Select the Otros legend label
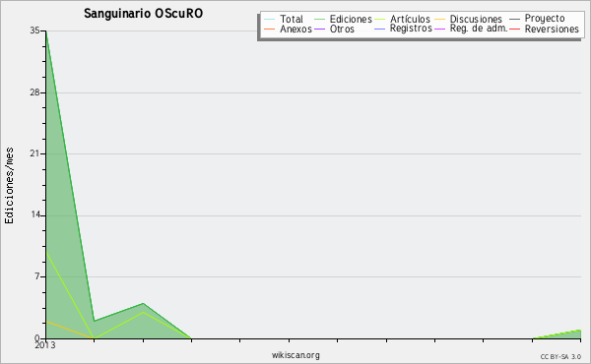Viewport: 591px width, 364px height. (x=342, y=29)
